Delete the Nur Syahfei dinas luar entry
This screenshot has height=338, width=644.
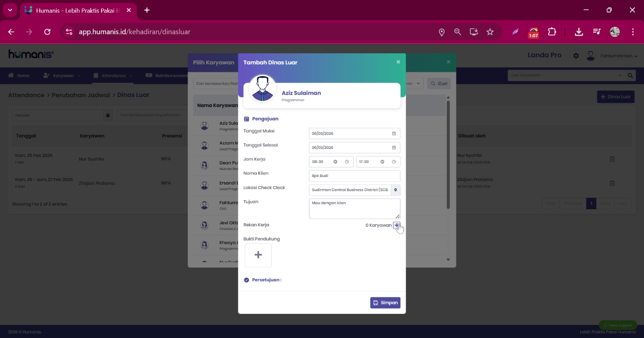click(x=612, y=159)
